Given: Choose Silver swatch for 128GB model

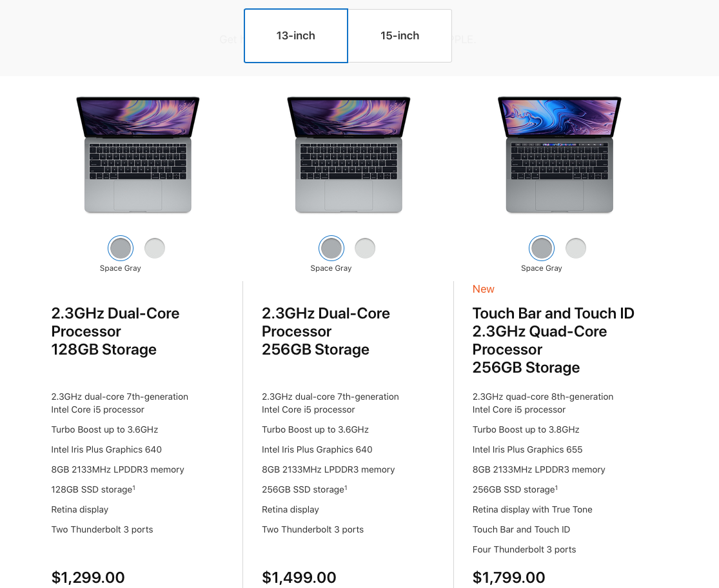Looking at the screenshot, I should click(x=155, y=248).
